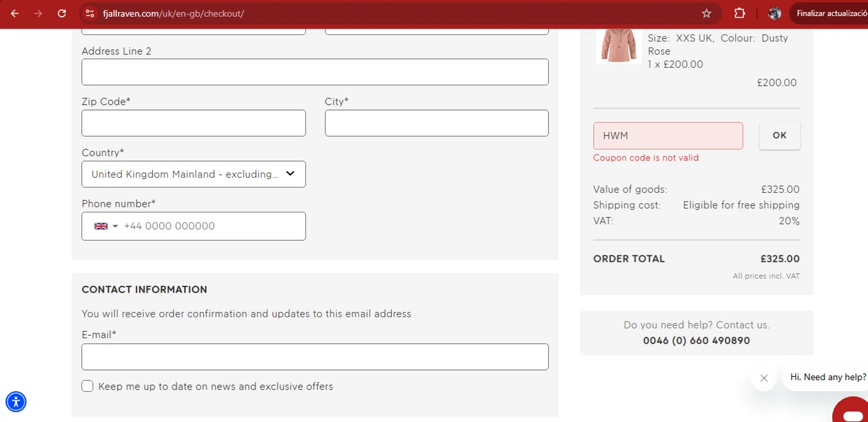Go forward in browser history

pyautogui.click(x=38, y=13)
